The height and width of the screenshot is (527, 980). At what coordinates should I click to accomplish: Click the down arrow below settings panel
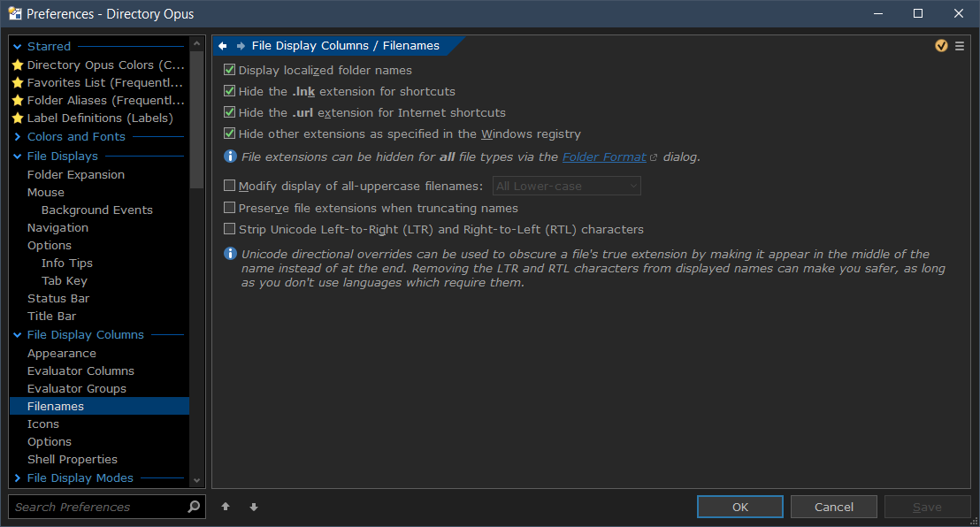coord(254,507)
